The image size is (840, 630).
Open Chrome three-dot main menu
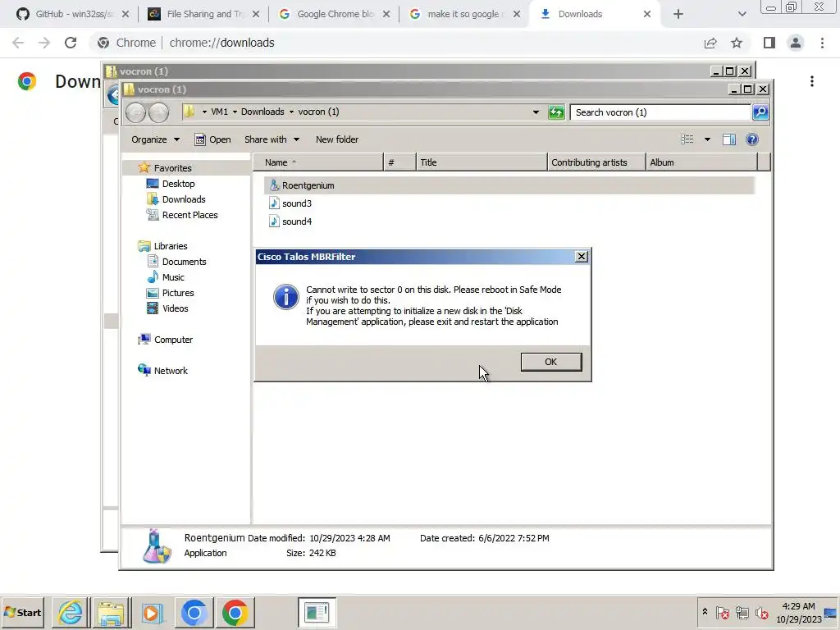click(x=822, y=43)
